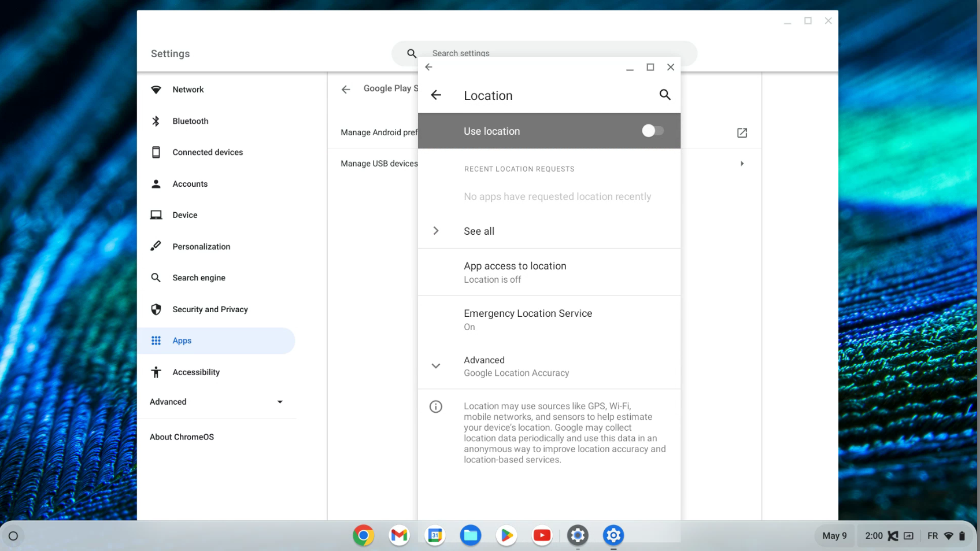Click the dark gear Settings shelf icon
This screenshot has width=980, height=551.
coord(578,535)
